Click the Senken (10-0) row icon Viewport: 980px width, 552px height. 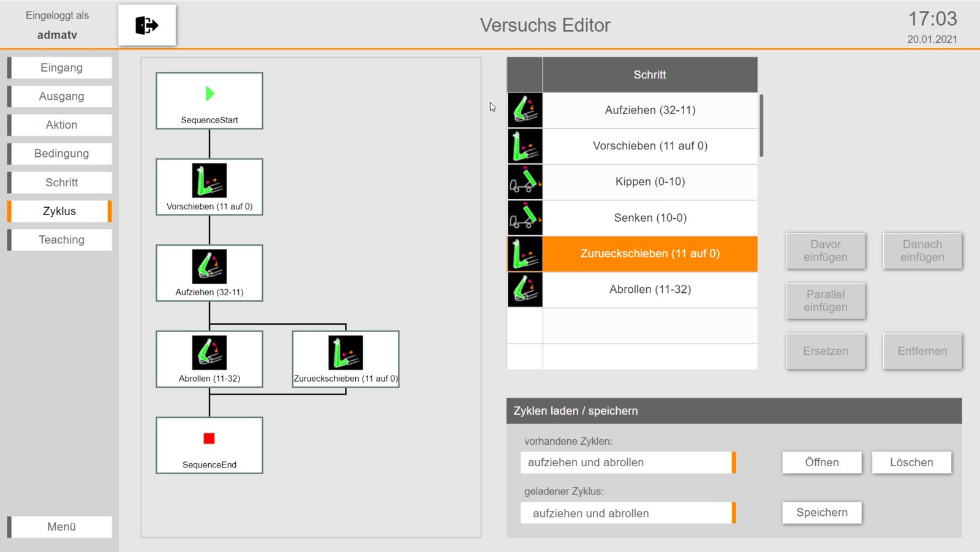[x=525, y=217]
